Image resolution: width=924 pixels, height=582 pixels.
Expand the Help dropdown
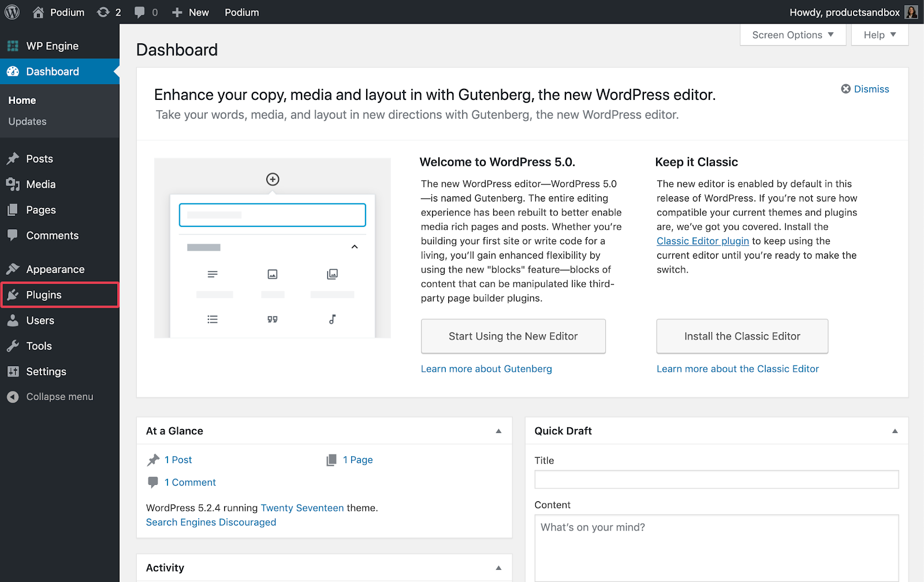878,35
